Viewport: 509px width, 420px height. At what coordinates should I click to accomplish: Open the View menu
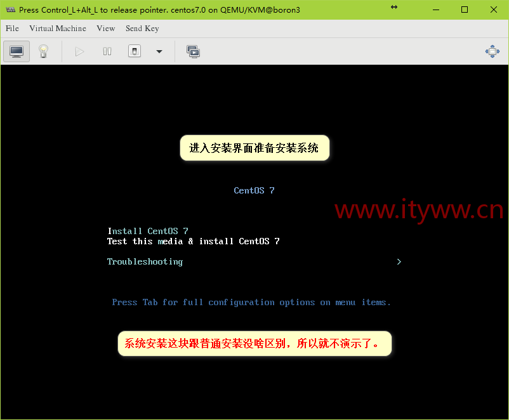pos(106,29)
